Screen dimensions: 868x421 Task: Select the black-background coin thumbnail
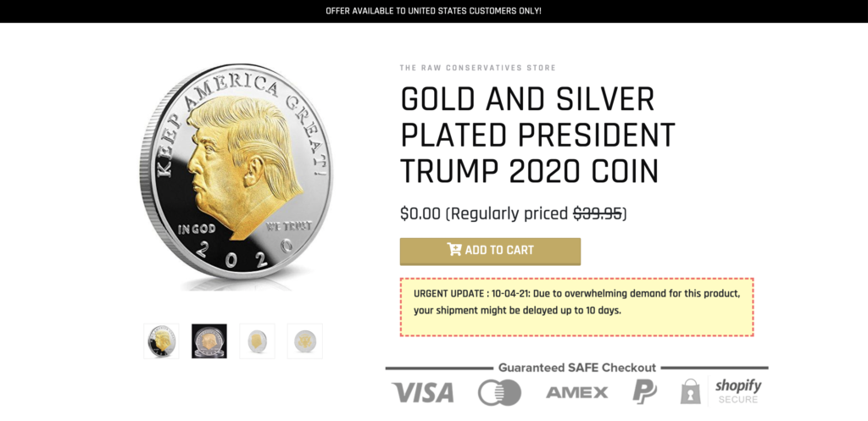click(x=209, y=341)
